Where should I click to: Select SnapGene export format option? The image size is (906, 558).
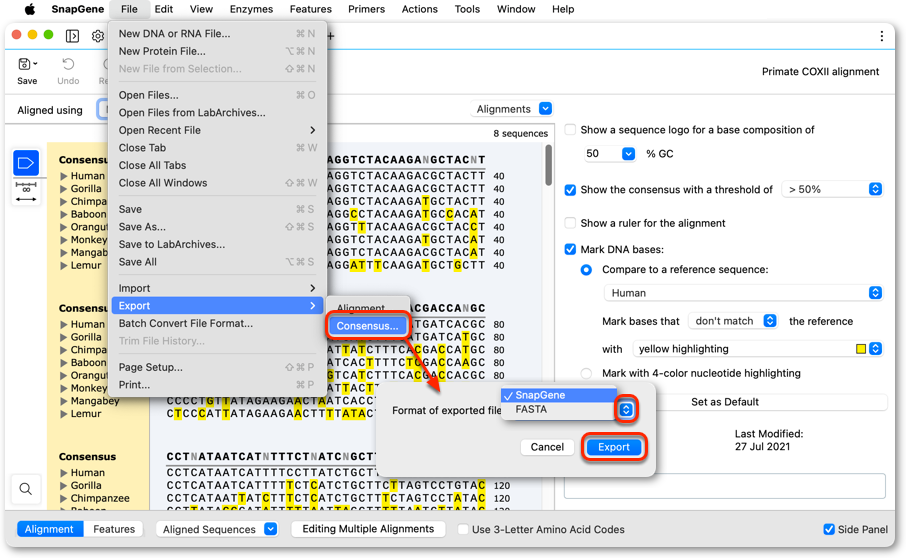click(558, 395)
